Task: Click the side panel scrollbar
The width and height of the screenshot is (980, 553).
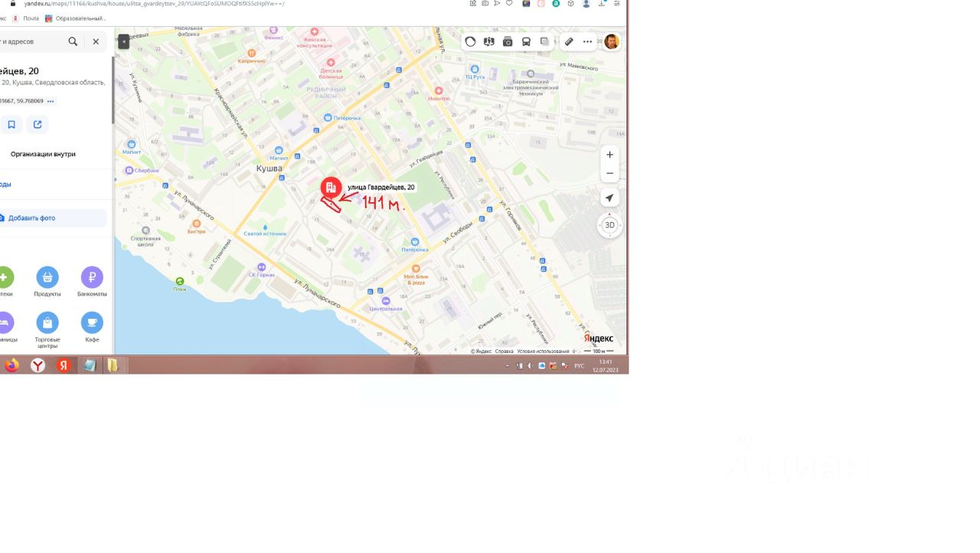Action: 113,90
